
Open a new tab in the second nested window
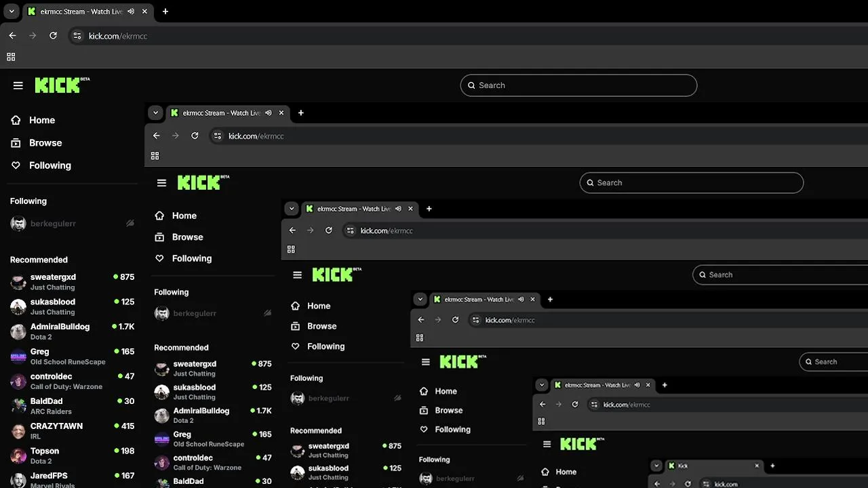(x=301, y=113)
